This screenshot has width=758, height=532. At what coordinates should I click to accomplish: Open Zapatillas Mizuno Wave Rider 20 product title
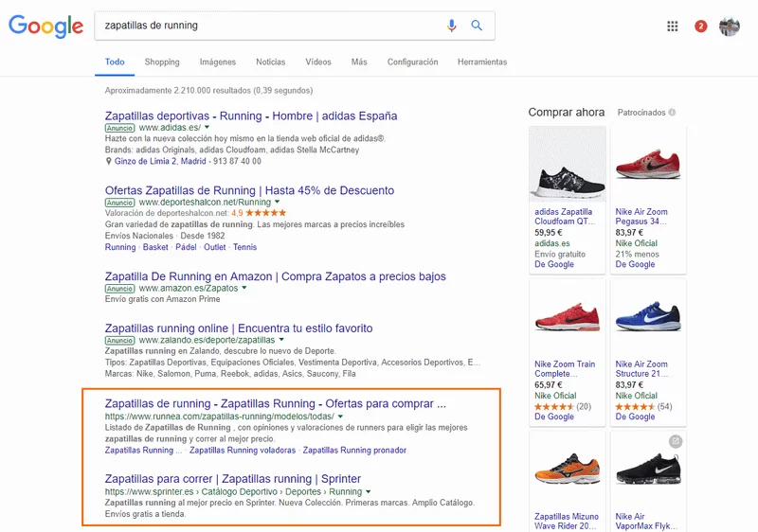[566, 522]
